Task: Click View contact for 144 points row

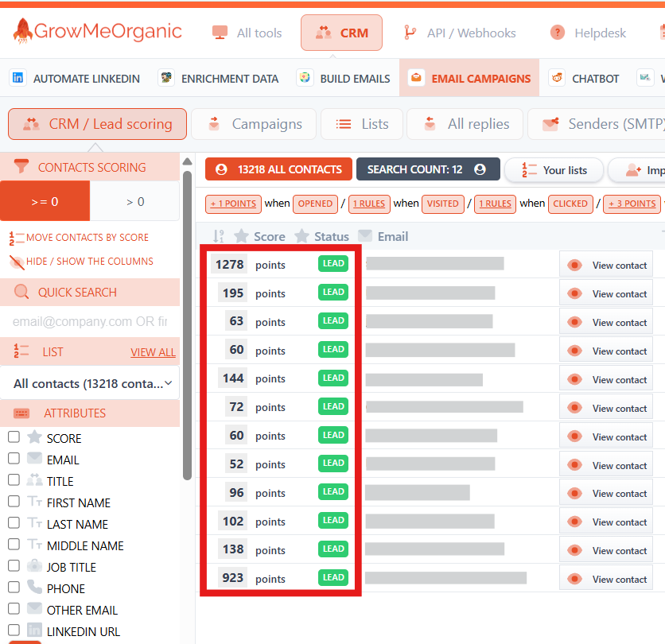Action: (x=606, y=379)
